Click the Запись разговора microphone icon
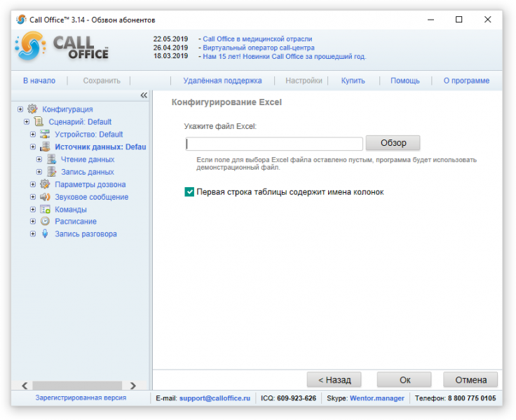 coord(45,233)
